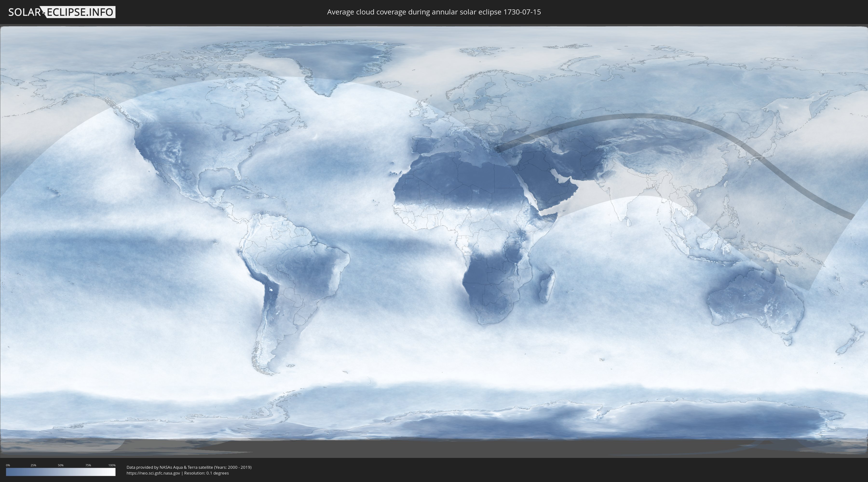Click the NASA Aqua & Terra data credit text
This screenshot has height=482, width=868.
click(x=189, y=467)
